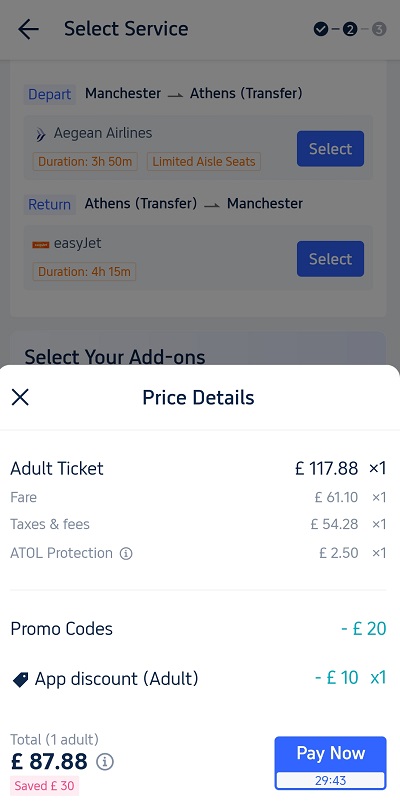This screenshot has width=400, height=807.
Task: Tap the Depart label tag
Action: click(49, 95)
